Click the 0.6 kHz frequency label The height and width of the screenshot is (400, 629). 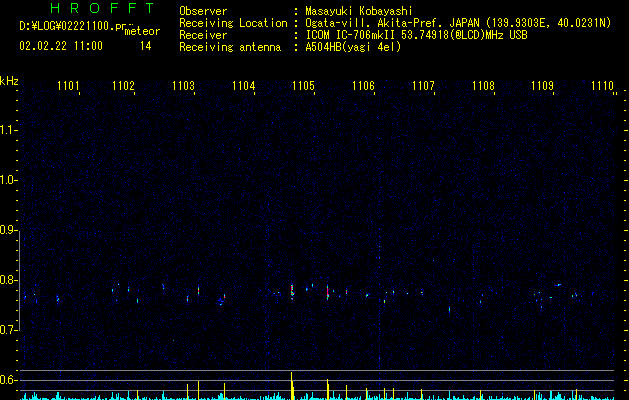click(x=8, y=380)
